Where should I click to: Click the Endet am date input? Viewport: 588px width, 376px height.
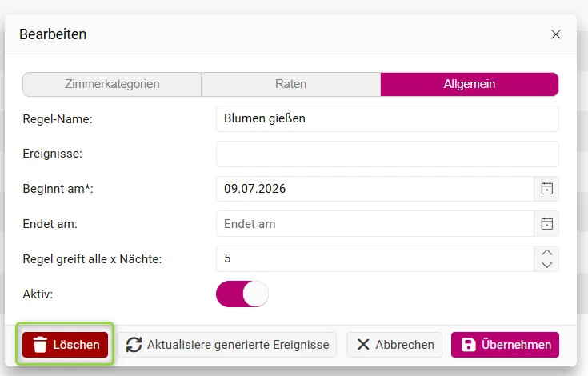tap(375, 224)
